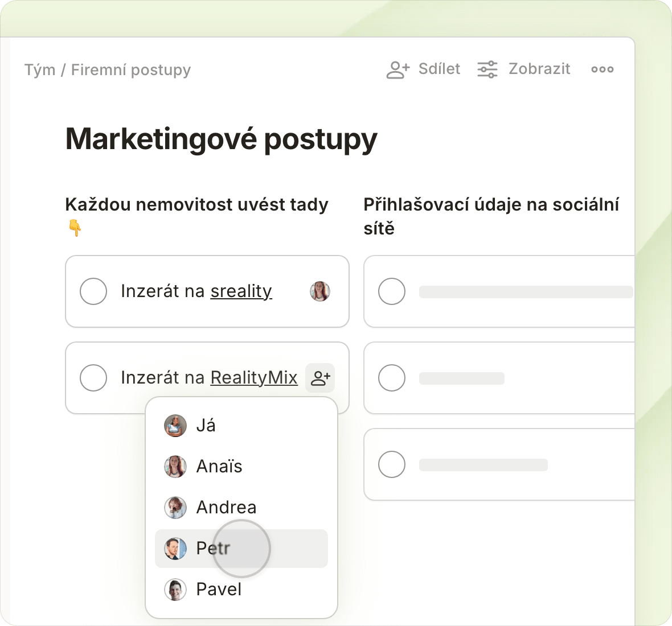This screenshot has height=626, width=672.
Task: Select Já from assignee dropdown
Action: [206, 426]
